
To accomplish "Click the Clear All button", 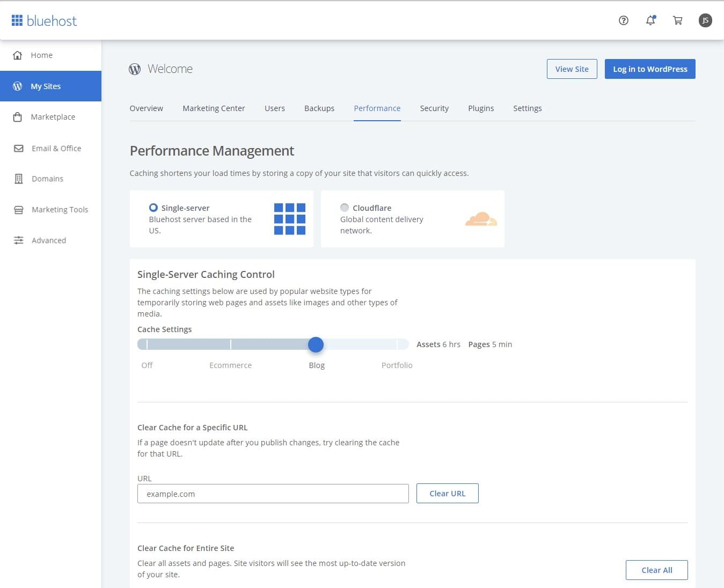I will (657, 570).
